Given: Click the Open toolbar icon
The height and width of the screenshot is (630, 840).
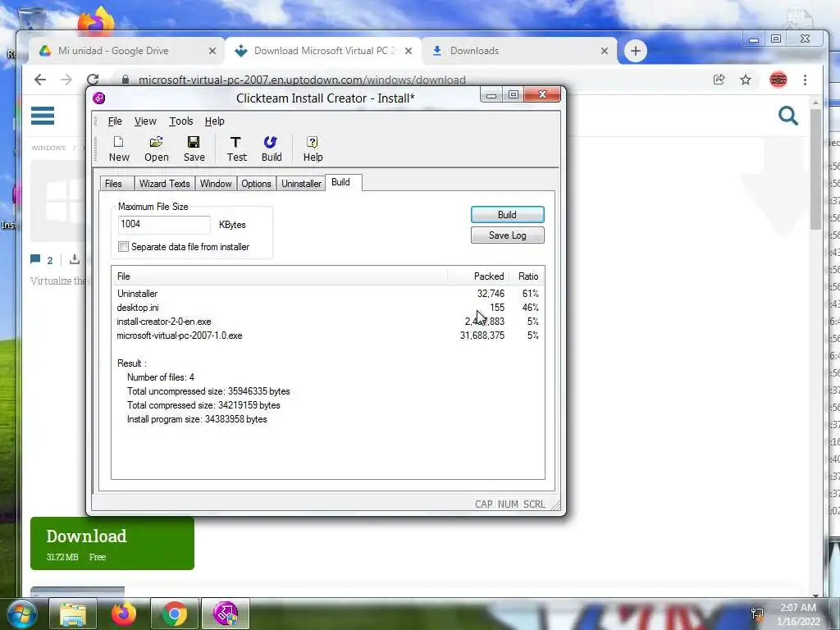Looking at the screenshot, I should point(157,149).
